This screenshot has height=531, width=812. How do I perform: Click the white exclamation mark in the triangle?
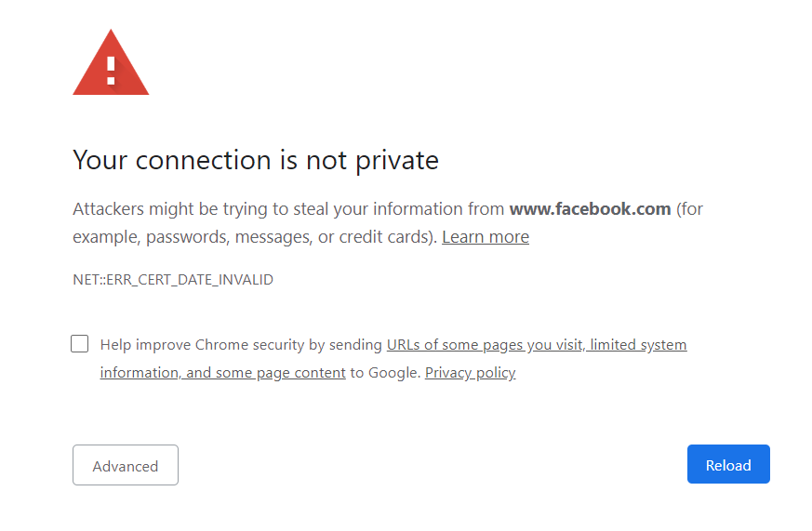tap(111, 71)
